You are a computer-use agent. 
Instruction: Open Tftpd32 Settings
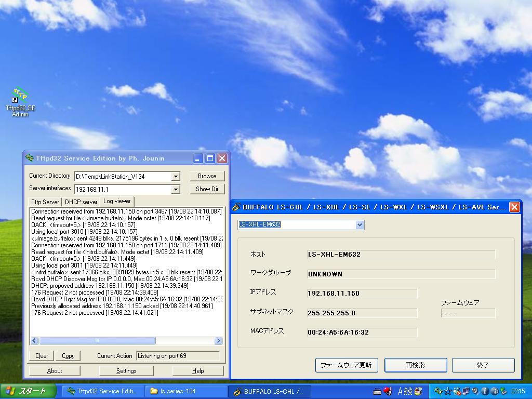pyautogui.click(x=126, y=371)
